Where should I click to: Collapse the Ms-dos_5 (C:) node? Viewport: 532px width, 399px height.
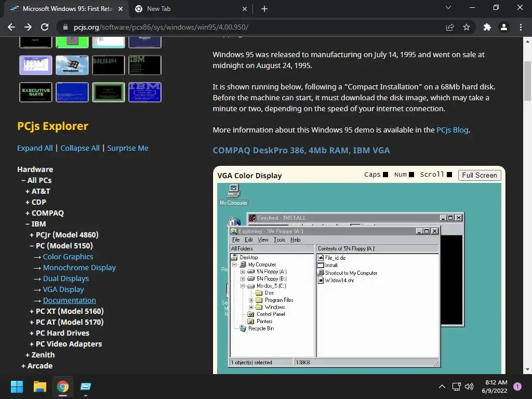coord(243,286)
